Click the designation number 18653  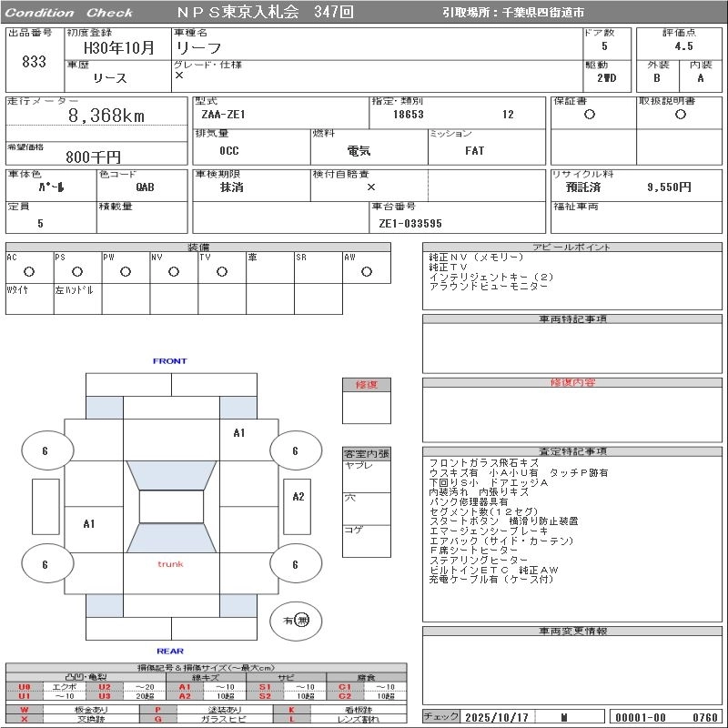tap(408, 115)
